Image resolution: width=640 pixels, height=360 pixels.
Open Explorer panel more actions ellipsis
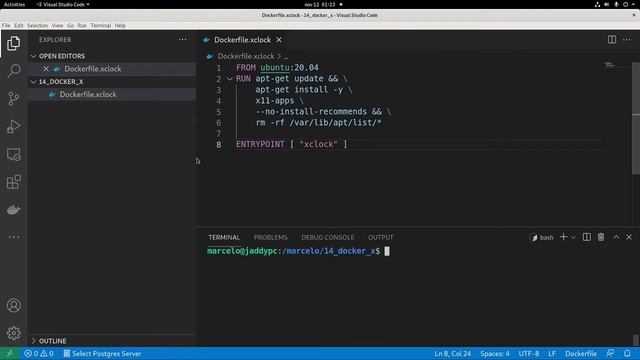pos(182,40)
